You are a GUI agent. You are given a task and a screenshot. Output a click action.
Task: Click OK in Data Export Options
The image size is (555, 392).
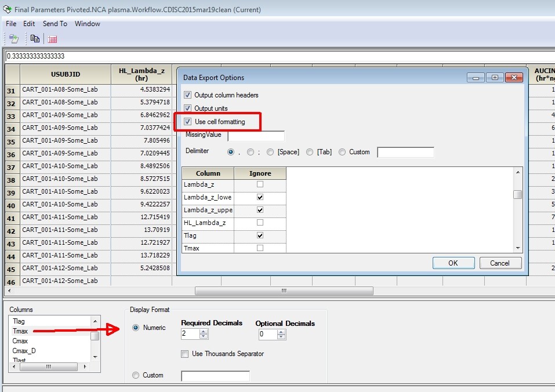[x=454, y=263]
